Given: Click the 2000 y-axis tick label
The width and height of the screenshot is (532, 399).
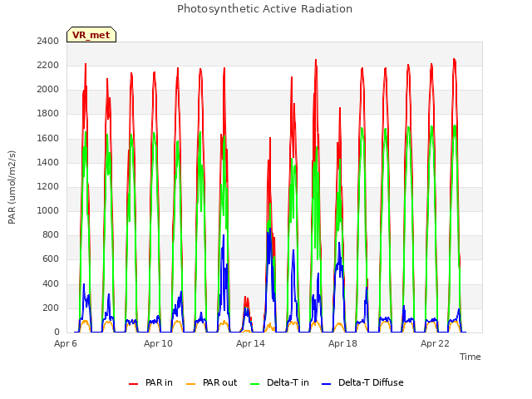Looking at the screenshot, I should pos(48,89).
